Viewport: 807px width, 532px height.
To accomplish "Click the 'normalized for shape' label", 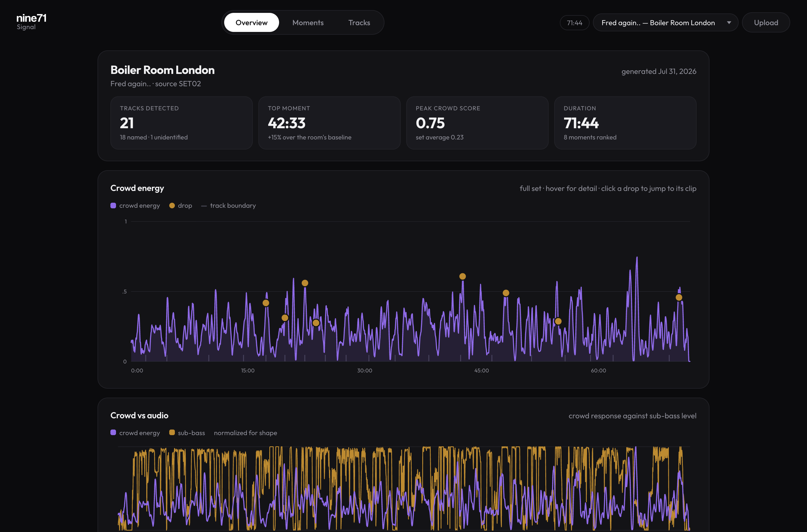I will (245, 433).
